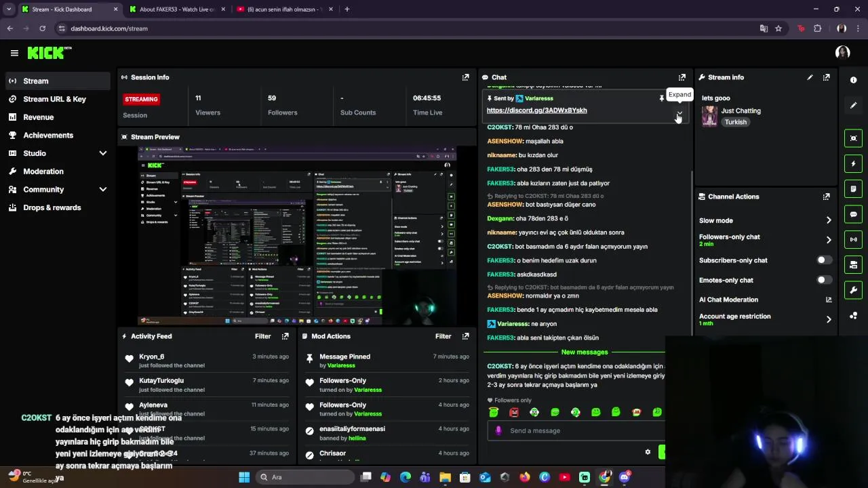This screenshot has width=868, height=488.
Task: Go to Revenue in sidebar
Action: coord(58,117)
